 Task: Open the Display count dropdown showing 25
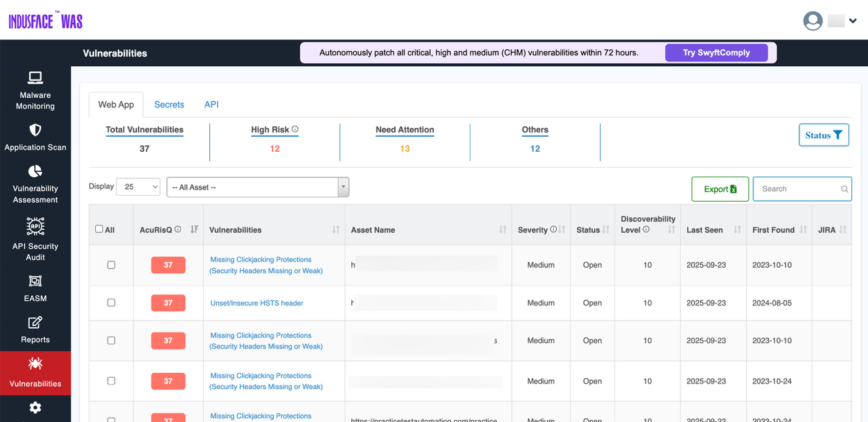coord(138,187)
